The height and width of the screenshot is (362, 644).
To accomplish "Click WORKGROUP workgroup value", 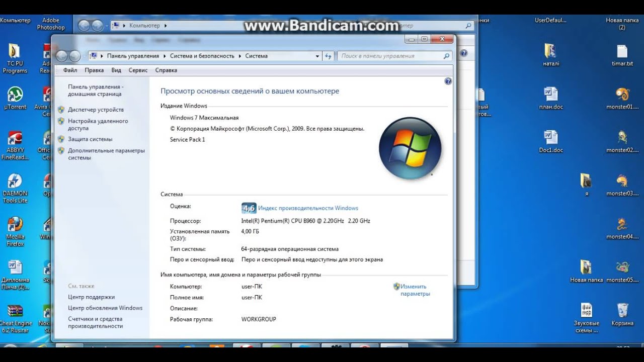I will click(x=259, y=319).
